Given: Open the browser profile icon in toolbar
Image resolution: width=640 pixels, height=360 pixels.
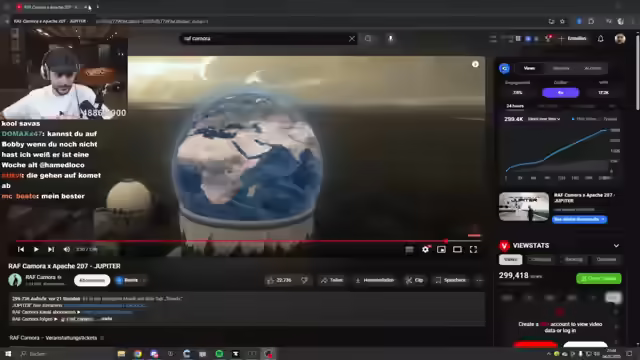Looking at the screenshot, I should 621,21.
